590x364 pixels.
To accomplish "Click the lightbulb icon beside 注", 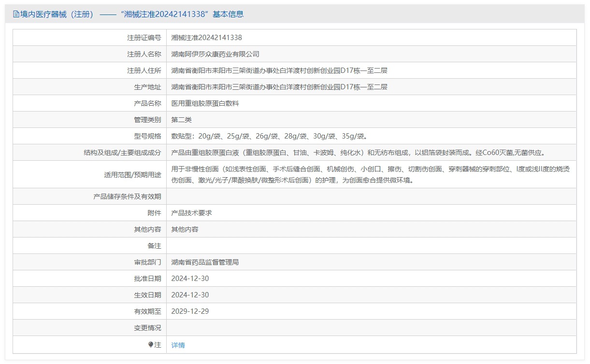I will 151,345.
